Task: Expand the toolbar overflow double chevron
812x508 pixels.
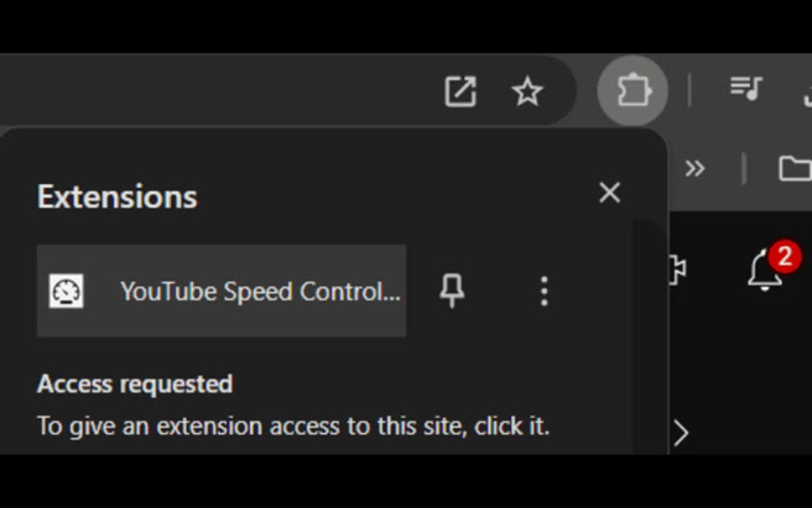Action: tap(696, 168)
